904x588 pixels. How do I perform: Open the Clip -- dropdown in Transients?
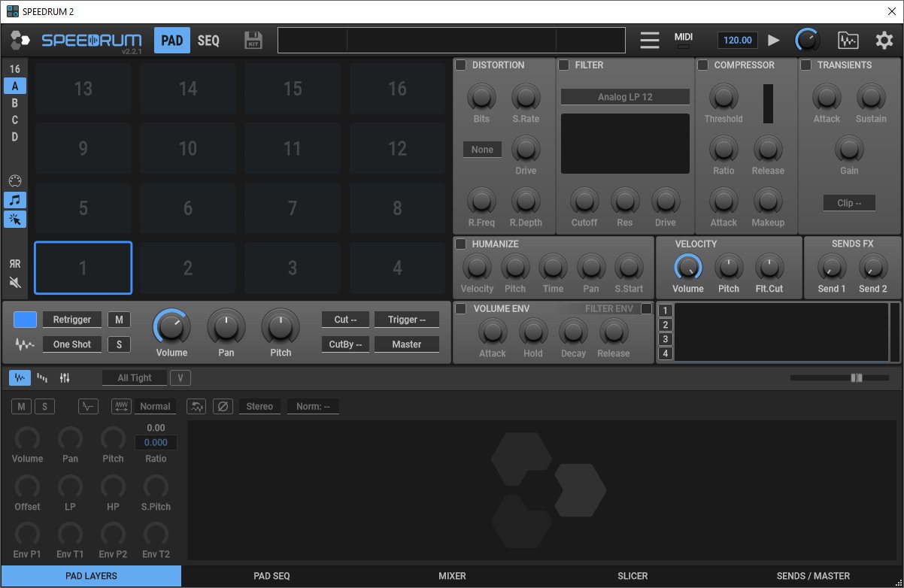coord(848,203)
